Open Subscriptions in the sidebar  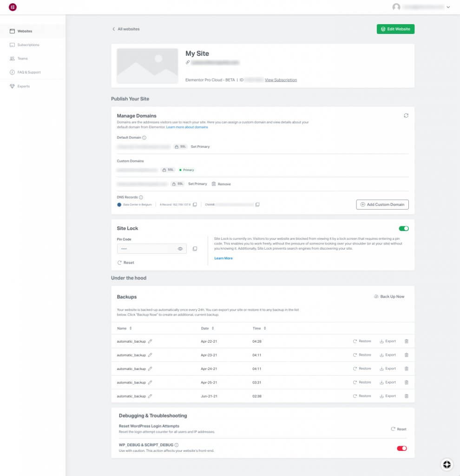pos(28,45)
